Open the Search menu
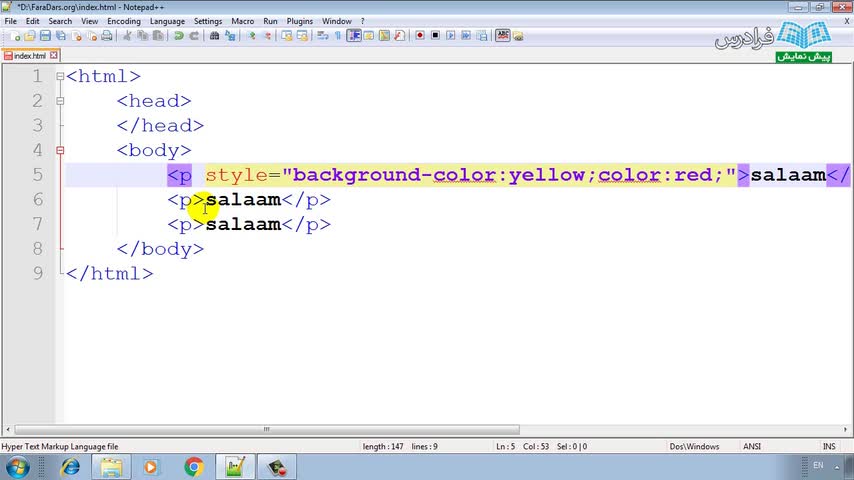 [x=60, y=21]
